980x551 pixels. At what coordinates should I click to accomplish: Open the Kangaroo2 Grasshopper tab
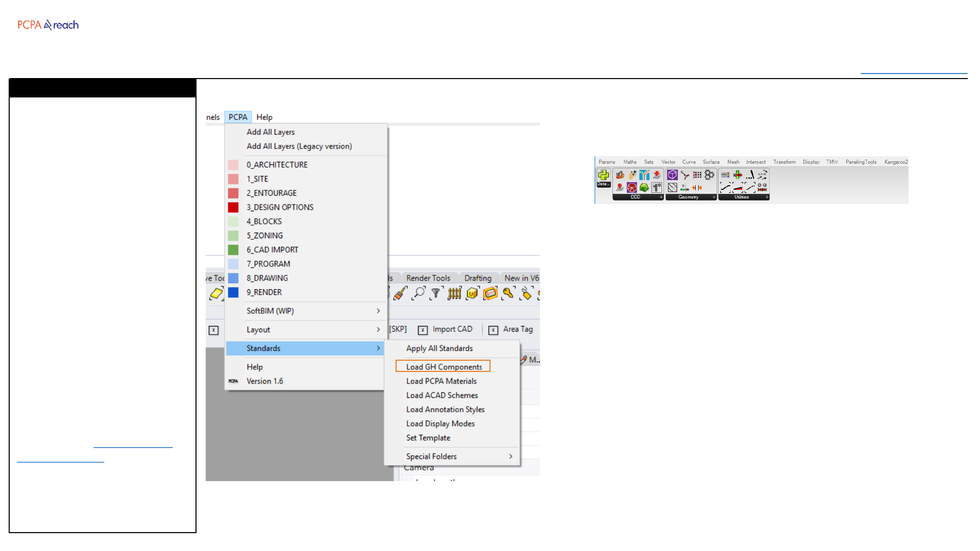896,162
